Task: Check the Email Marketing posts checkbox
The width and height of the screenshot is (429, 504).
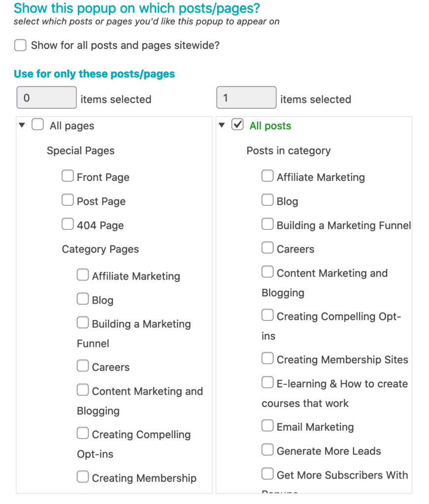Action: click(267, 426)
